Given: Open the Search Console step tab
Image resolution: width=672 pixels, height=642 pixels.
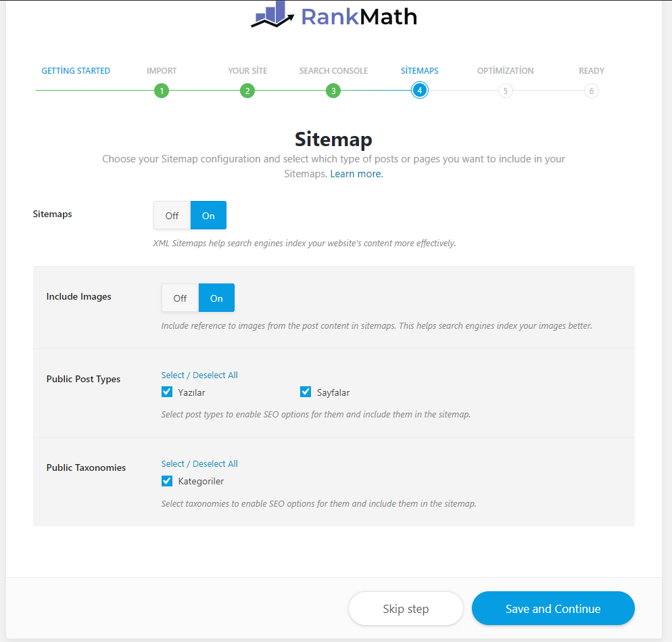Looking at the screenshot, I should pos(333,70).
